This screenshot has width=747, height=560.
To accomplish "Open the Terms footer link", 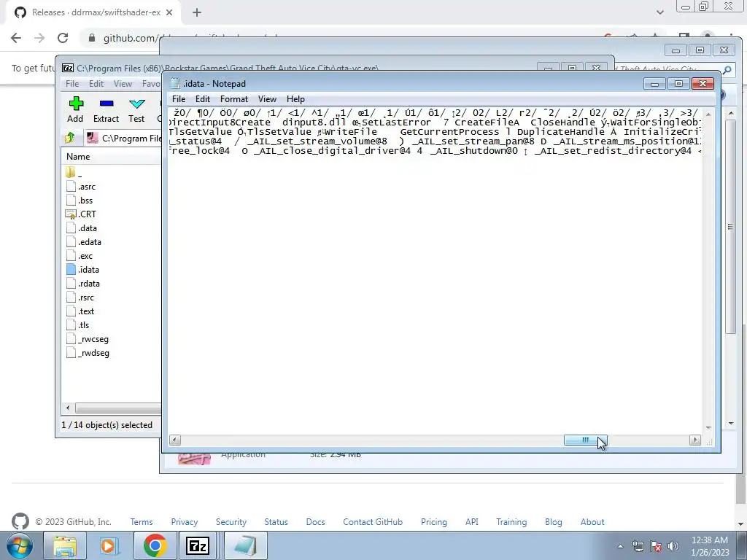I will tap(142, 522).
